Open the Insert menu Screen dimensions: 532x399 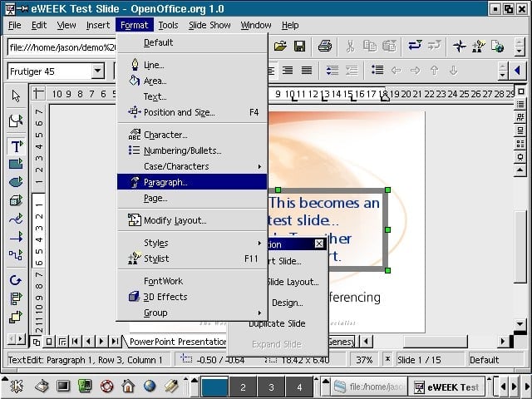[x=98, y=25]
